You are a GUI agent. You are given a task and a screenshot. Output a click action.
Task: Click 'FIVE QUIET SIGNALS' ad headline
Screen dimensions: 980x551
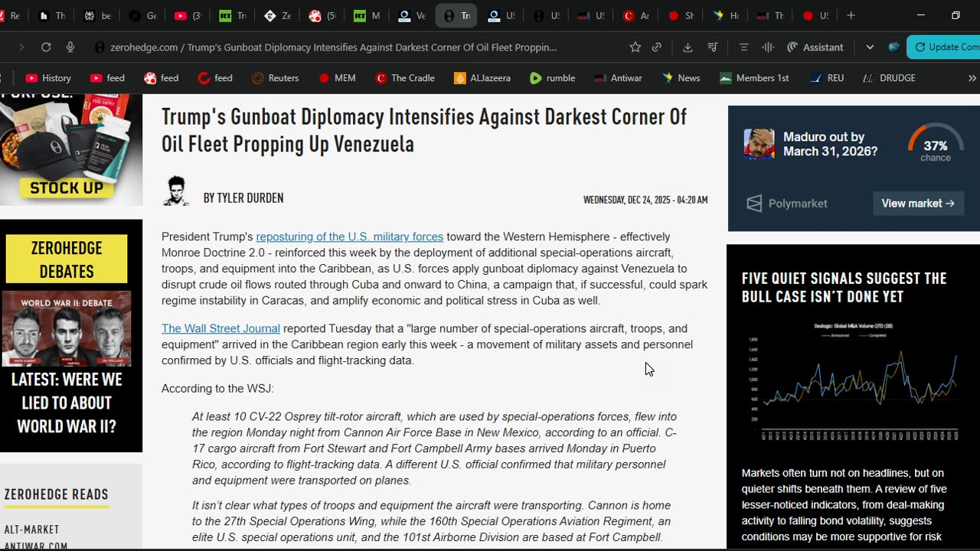tap(844, 287)
